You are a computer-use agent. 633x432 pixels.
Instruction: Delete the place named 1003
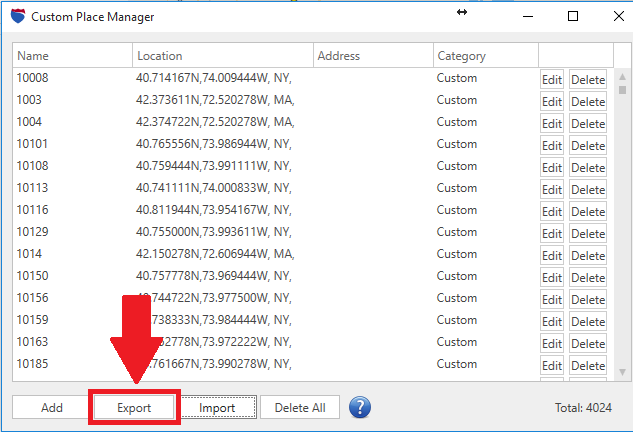click(588, 102)
